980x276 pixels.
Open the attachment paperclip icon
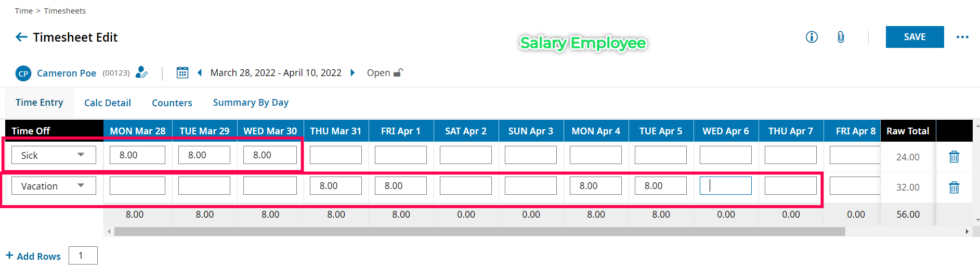pyautogui.click(x=841, y=37)
